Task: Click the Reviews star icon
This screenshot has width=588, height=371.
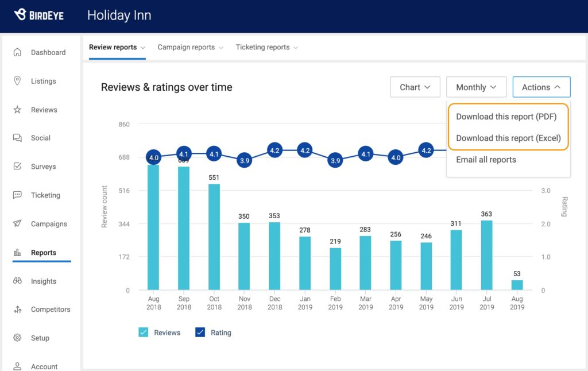Action: click(x=17, y=110)
